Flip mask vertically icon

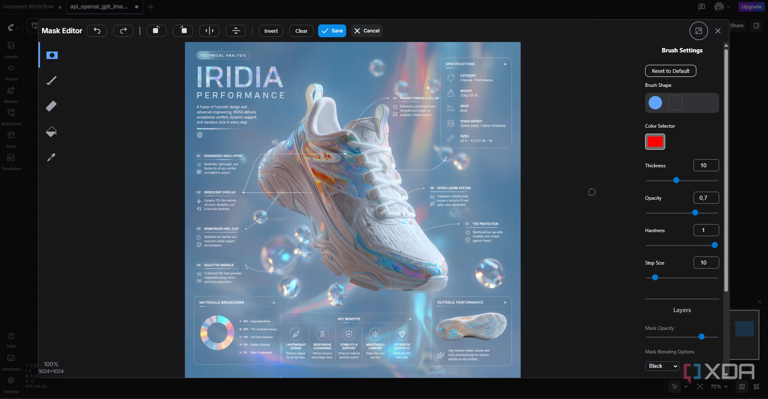click(236, 31)
